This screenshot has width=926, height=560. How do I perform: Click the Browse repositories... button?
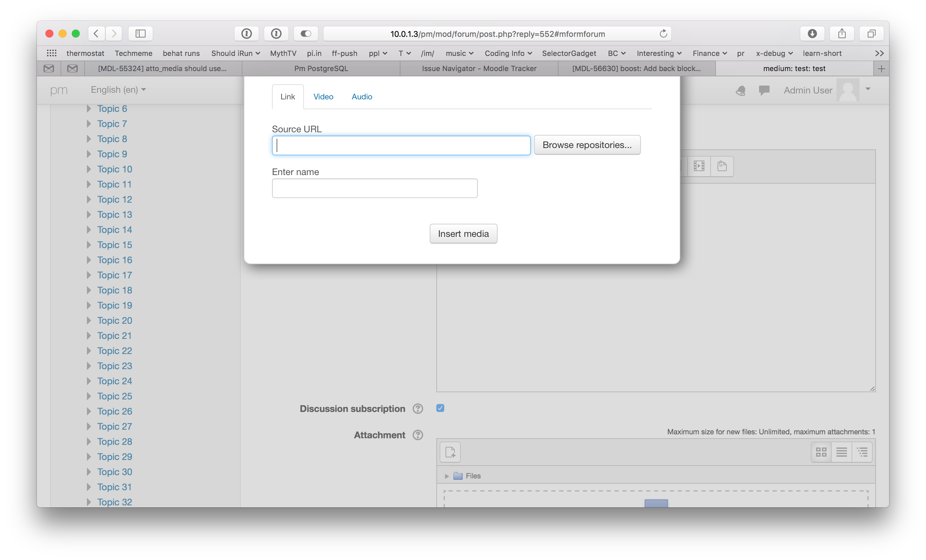(x=587, y=145)
